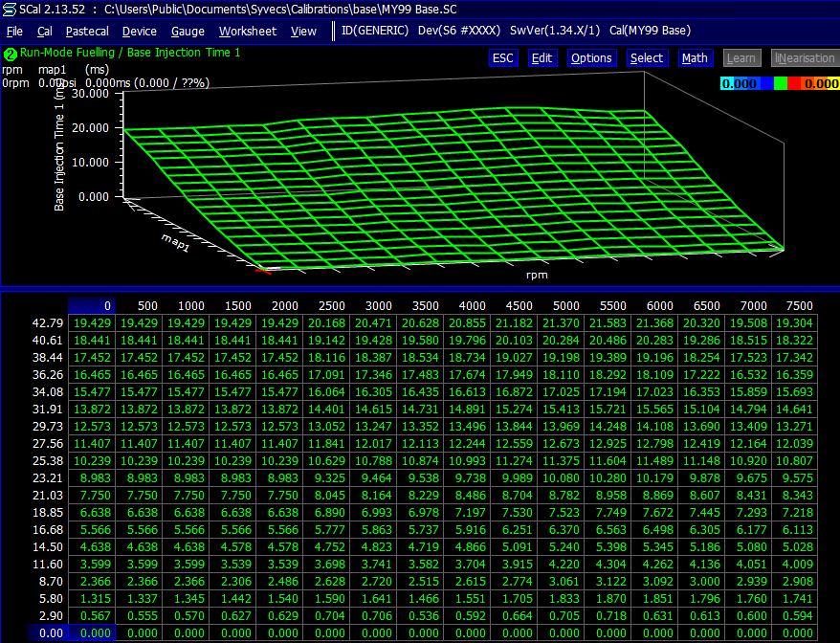Click the blue 0.000 color scale swatch
The image size is (840, 643).
[x=739, y=83]
